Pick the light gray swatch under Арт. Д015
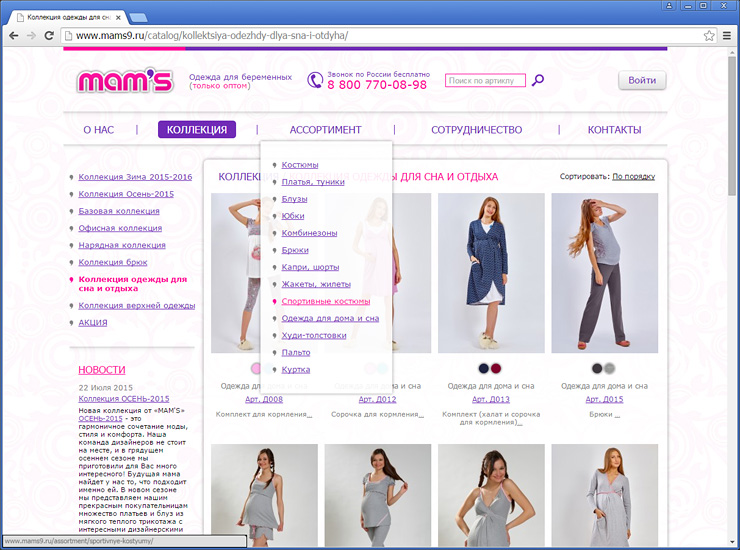 pyautogui.click(x=610, y=368)
